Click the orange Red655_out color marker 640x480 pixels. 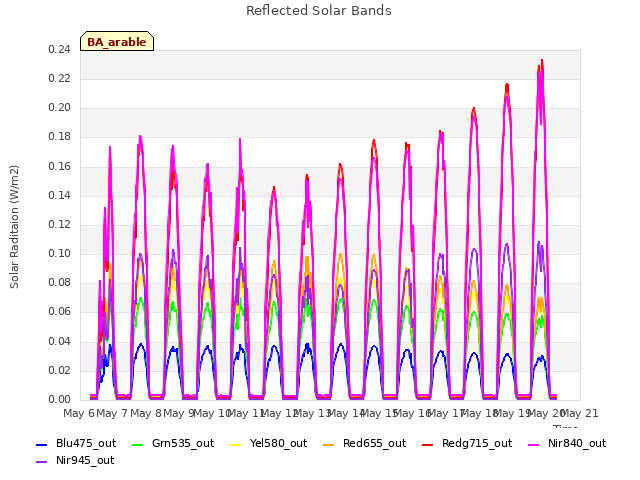pyautogui.click(x=329, y=444)
